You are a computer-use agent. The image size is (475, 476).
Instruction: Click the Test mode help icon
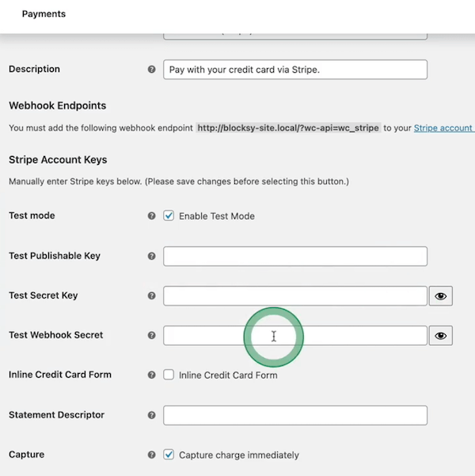[152, 216]
